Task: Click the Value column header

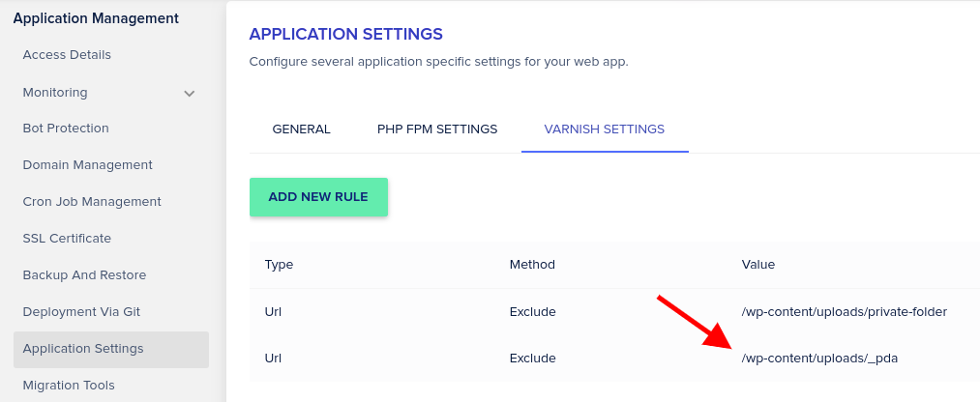Action: point(757,265)
